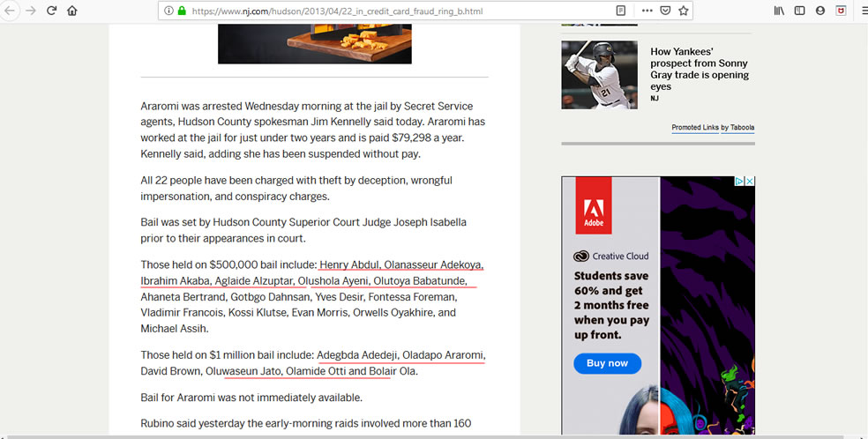Click the small NJ source label under headline
The width and height of the screenshot is (868, 439).
(x=655, y=99)
